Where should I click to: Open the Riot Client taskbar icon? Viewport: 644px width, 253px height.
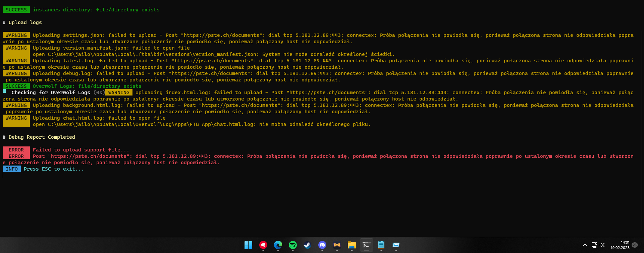tap(263, 245)
